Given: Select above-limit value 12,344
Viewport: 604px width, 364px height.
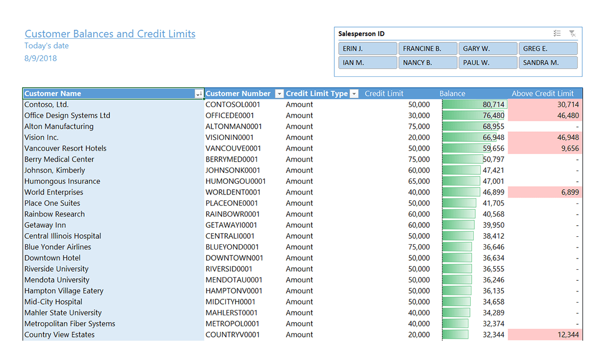Looking at the screenshot, I should 568,335.
